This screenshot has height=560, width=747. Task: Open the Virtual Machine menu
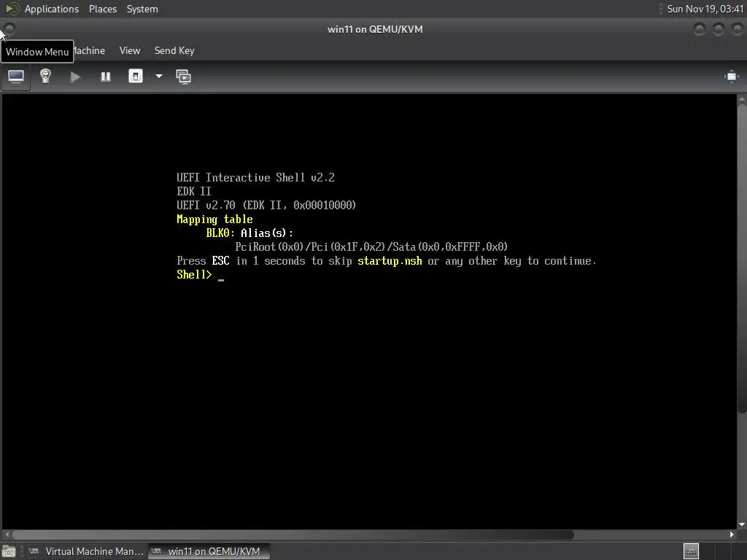coord(90,50)
